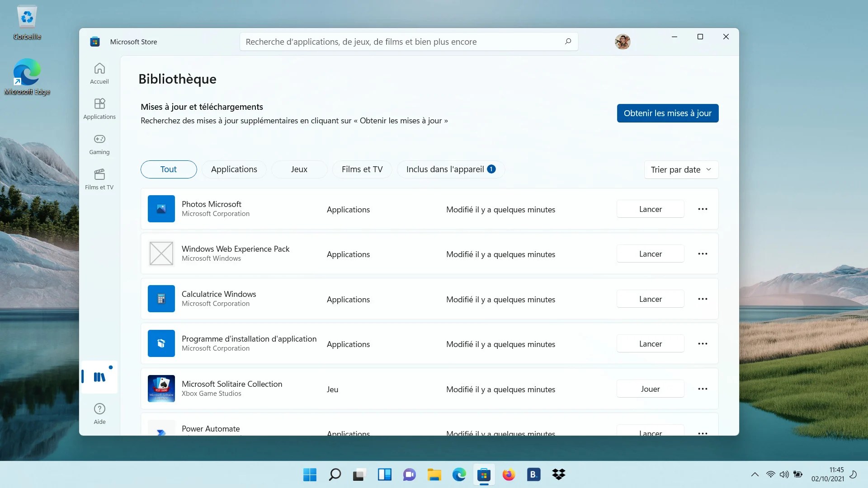Open the Chat taskbar icon
The height and width of the screenshot is (488, 868).
coord(409,474)
